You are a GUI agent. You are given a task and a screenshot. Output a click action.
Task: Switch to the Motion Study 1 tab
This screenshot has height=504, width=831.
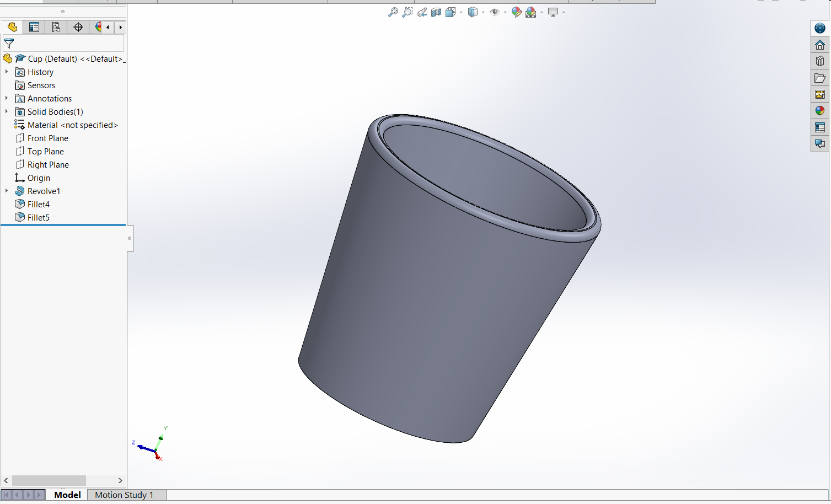tap(124, 495)
